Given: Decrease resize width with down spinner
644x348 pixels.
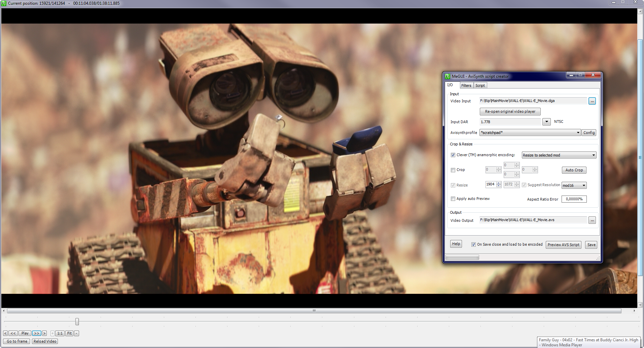Looking at the screenshot, I should click(499, 186).
